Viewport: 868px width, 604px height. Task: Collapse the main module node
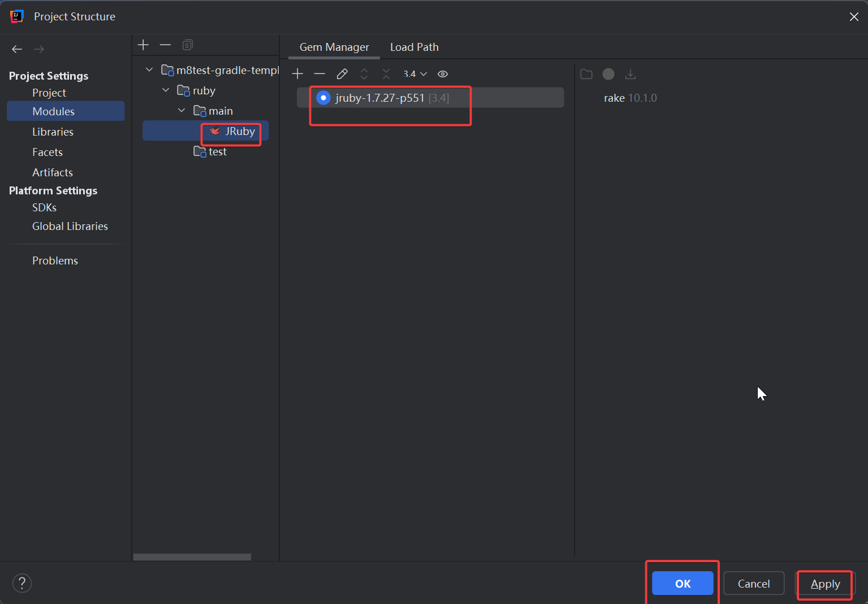[x=182, y=111]
